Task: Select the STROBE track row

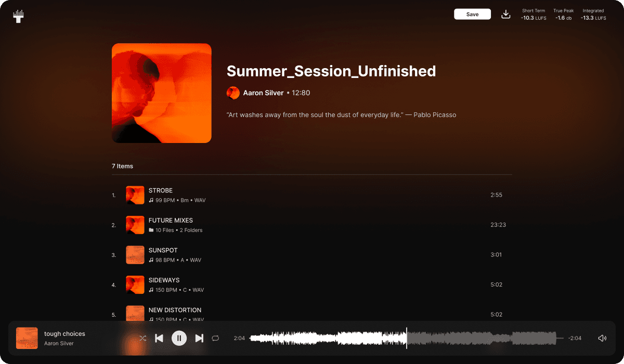Action: [x=312, y=195]
